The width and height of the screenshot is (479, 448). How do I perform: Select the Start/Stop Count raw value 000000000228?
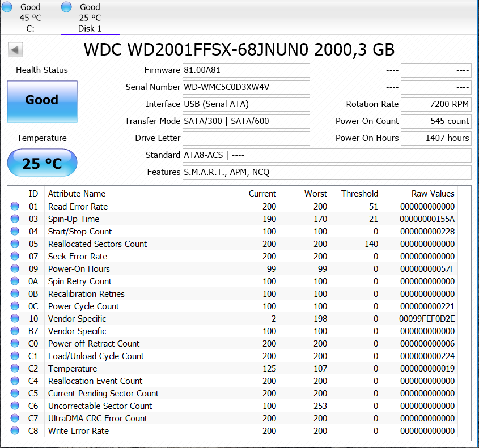(x=427, y=232)
